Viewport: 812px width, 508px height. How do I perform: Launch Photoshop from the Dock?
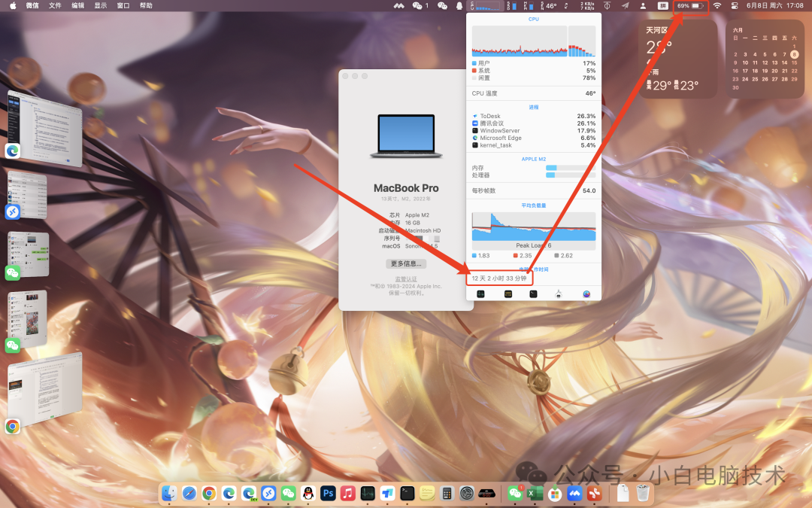coord(328,493)
